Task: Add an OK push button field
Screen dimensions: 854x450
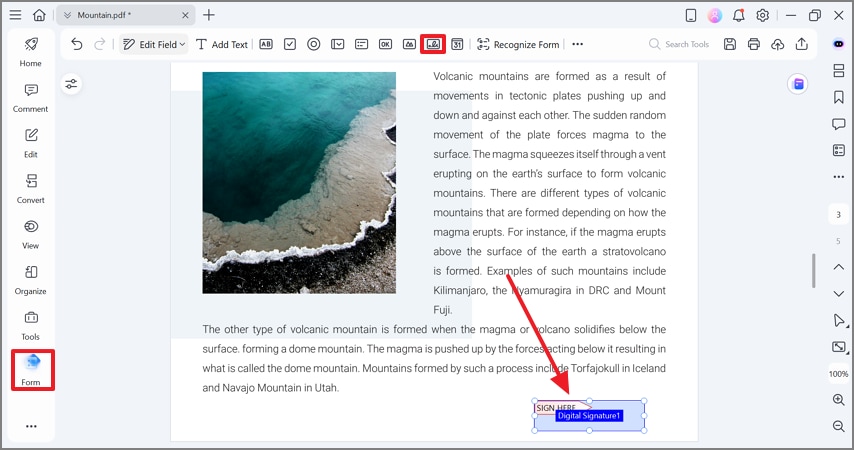Action: point(386,44)
